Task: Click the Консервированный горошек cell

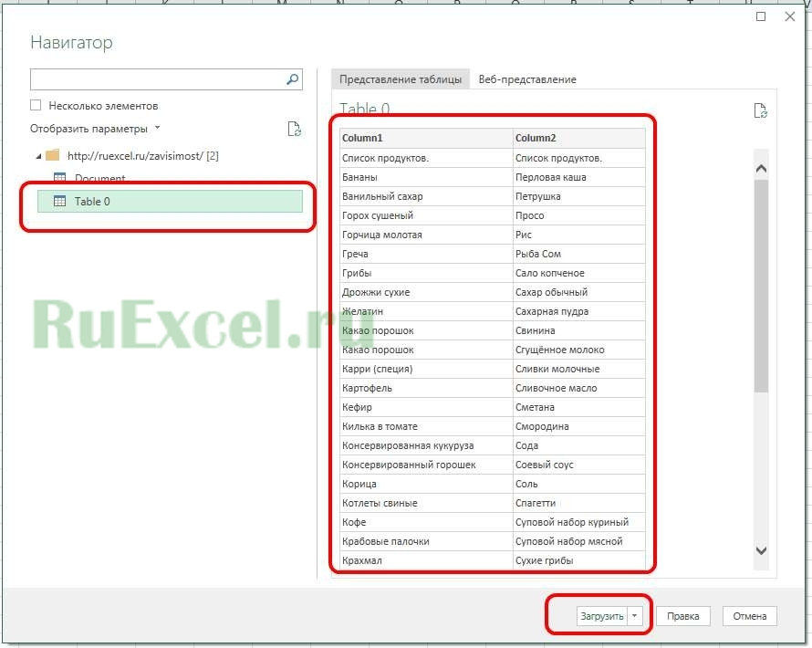Action: 426,465
